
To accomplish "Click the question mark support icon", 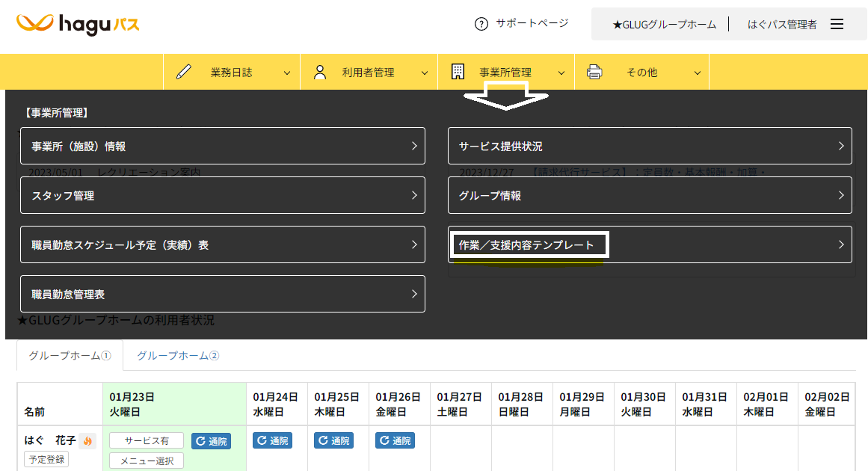I will click(481, 24).
